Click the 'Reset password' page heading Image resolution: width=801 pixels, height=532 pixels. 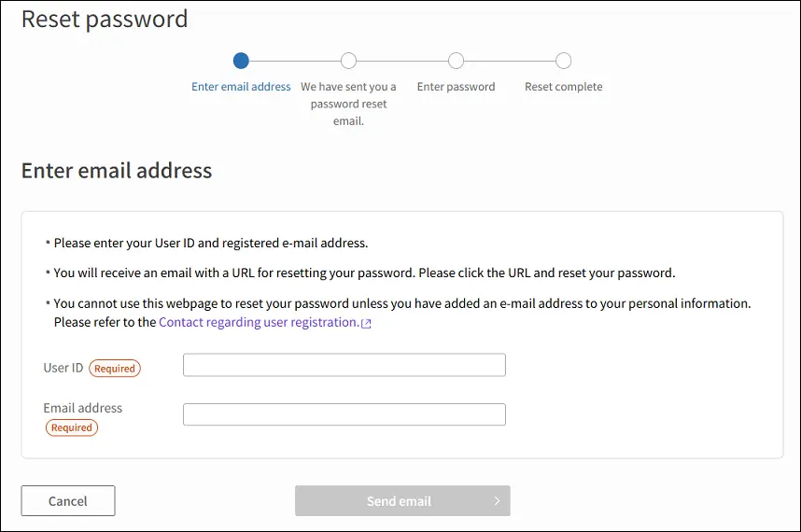coord(105,20)
